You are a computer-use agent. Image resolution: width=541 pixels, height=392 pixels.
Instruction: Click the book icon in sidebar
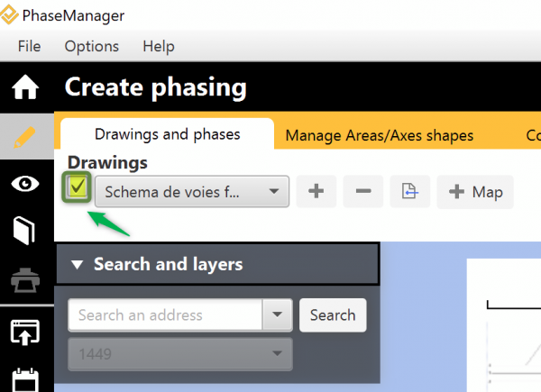coord(25,232)
